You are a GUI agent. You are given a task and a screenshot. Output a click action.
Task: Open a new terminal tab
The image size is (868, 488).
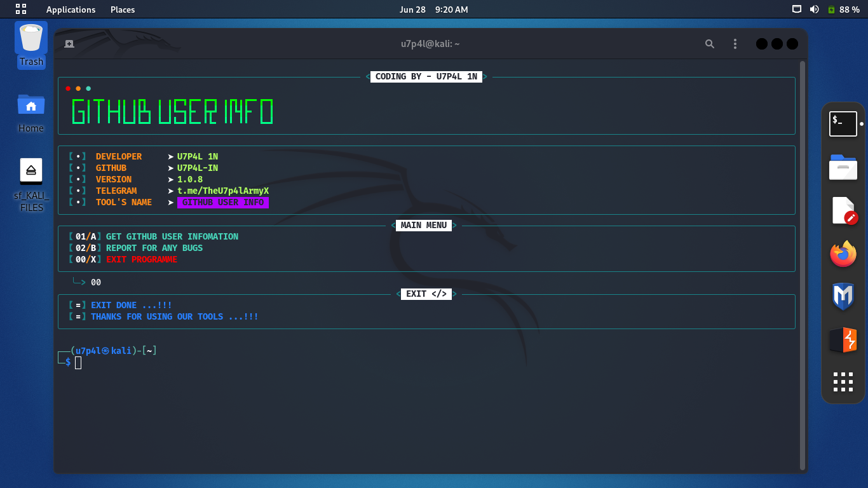69,44
